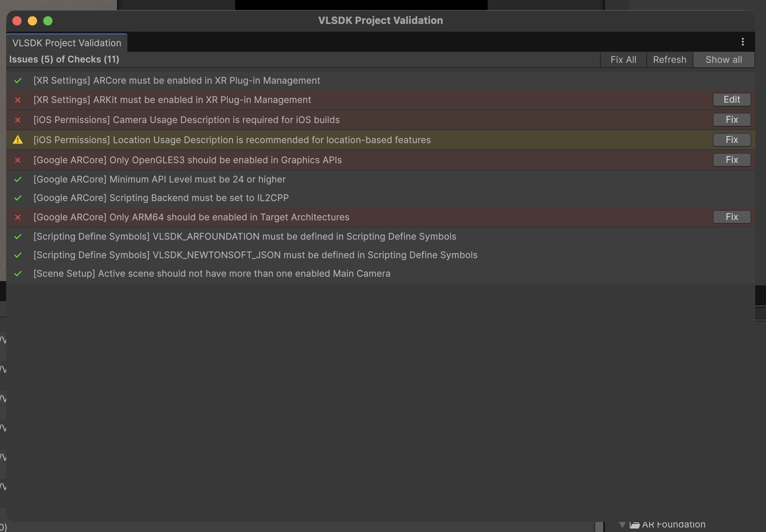Refresh the validation checks list

point(669,60)
